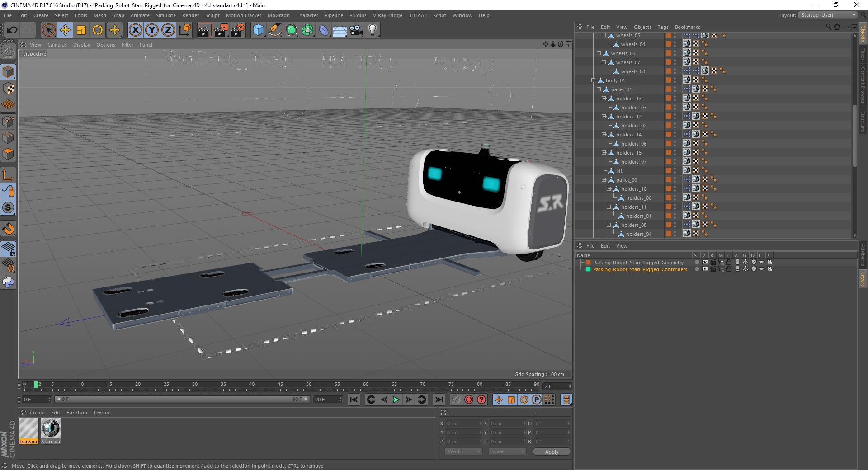Open the vertical Layers tab
868x470 pixels.
pos(863,279)
